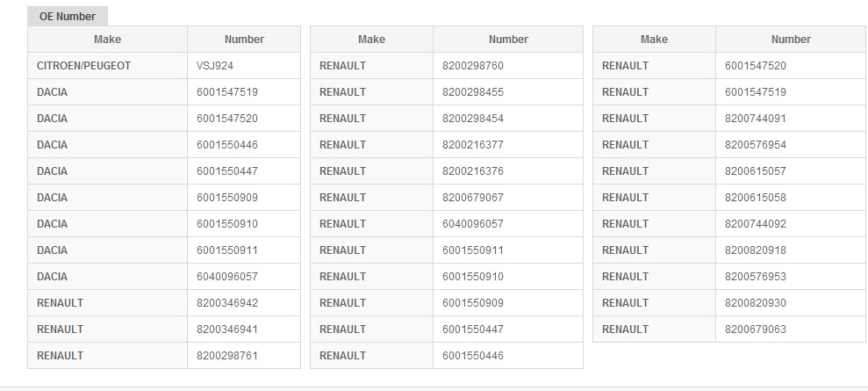Click RENAULT number 8200820918
The image size is (868, 391).
coord(756,250)
